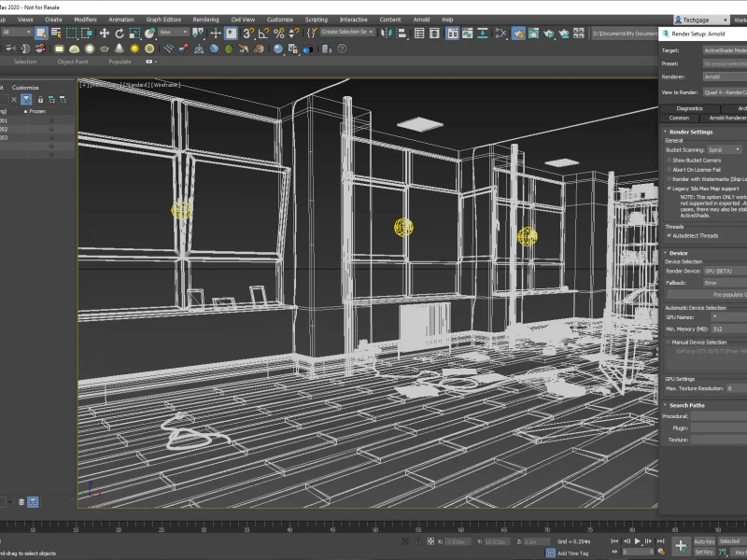Click the Min. Memory (MB) field
This screenshot has width=747, height=560.
point(729,329)
